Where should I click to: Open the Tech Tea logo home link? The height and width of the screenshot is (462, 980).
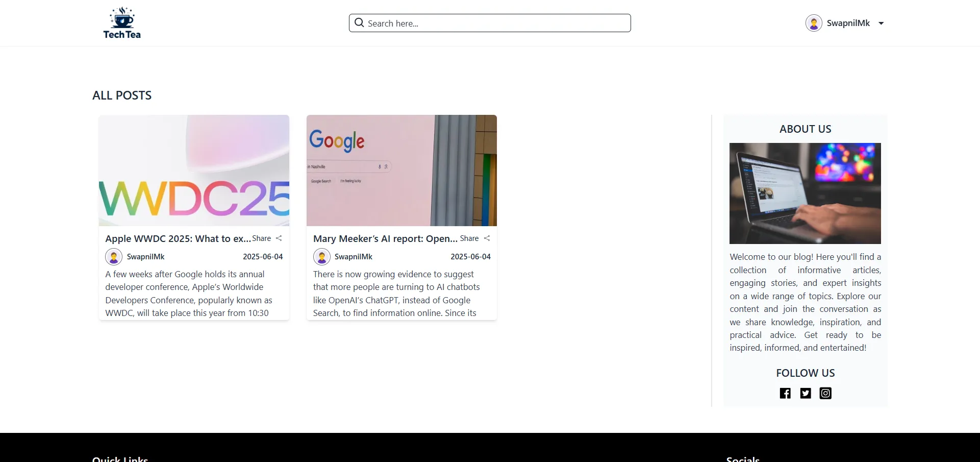pyautogui.click(x=122, y=23)
